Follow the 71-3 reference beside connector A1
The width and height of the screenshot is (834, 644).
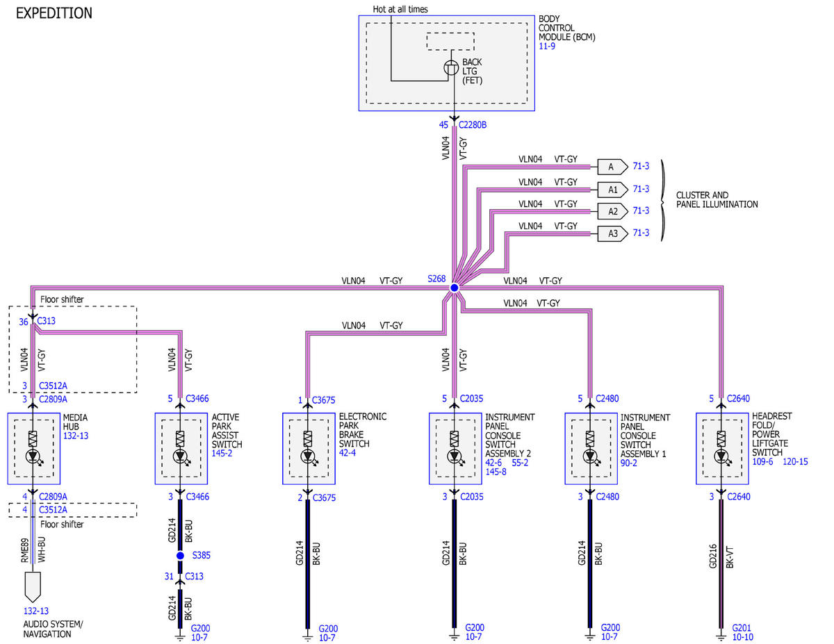coord(641,189)
